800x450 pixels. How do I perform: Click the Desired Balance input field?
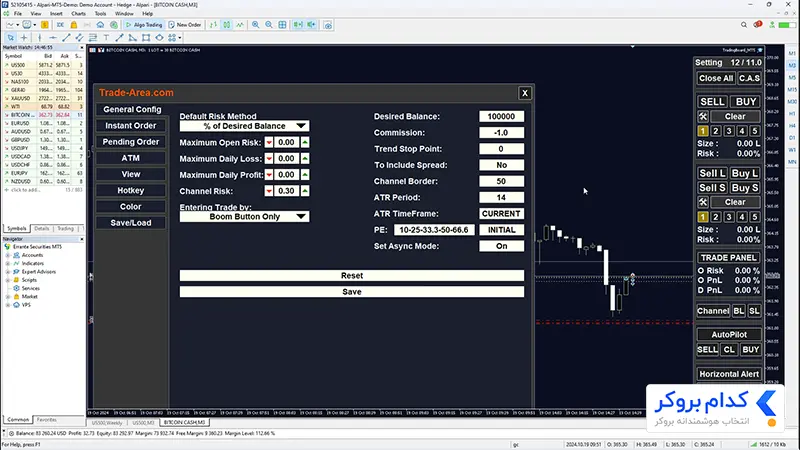pos(501,116)
